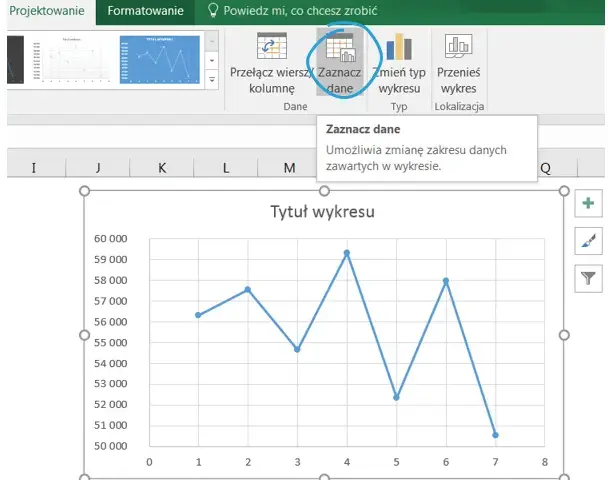This screenshot has width=608, height=480.
Task: Click vertical axis label 50 000
Action: pyautogui.click(x=111, y=446)
